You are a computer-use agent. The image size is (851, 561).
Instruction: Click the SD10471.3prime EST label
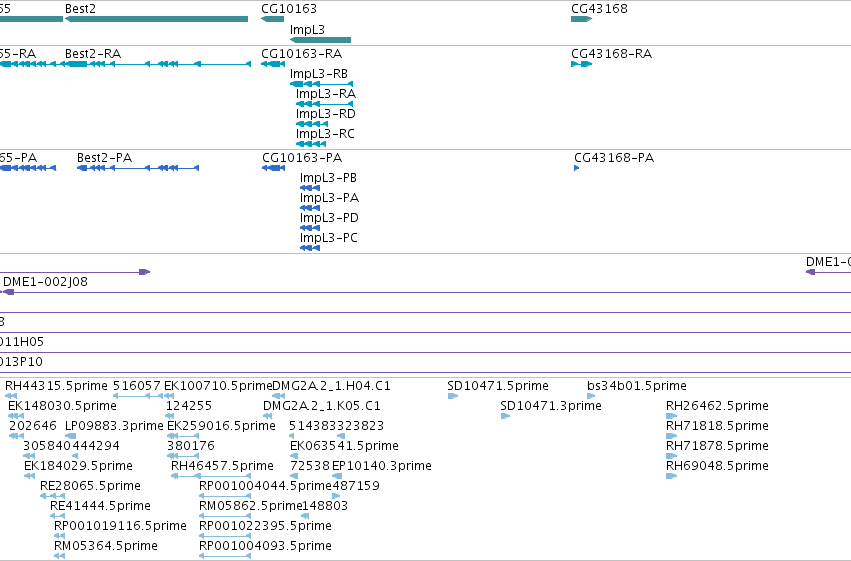pyautogui.click(x=551, y=406)
